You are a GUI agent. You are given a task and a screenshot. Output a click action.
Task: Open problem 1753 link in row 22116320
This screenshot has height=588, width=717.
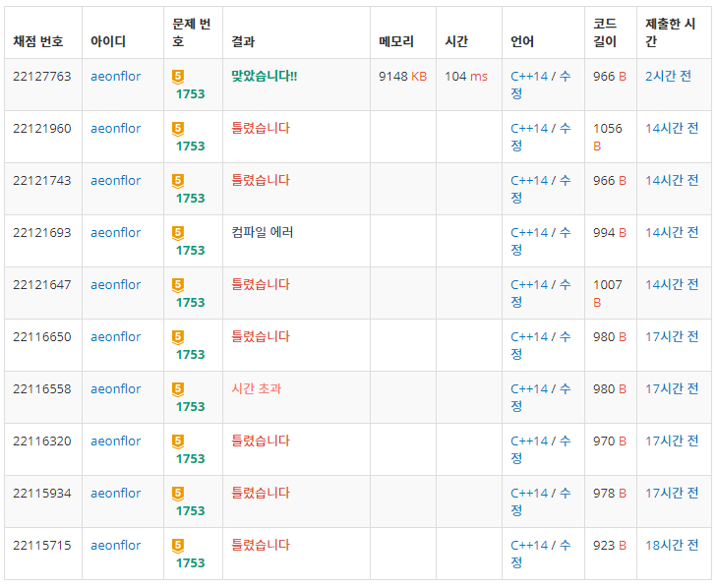190,459
